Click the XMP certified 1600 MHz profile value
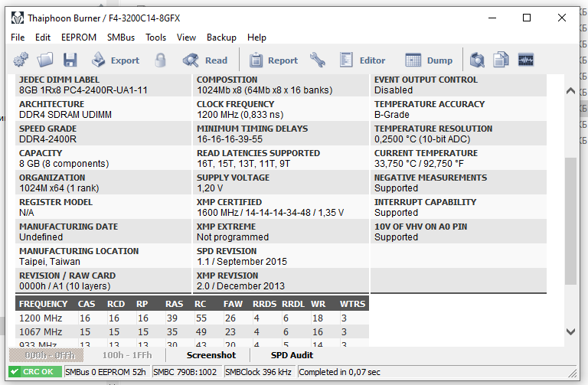588x385 pixels. (x=270, y=213)
